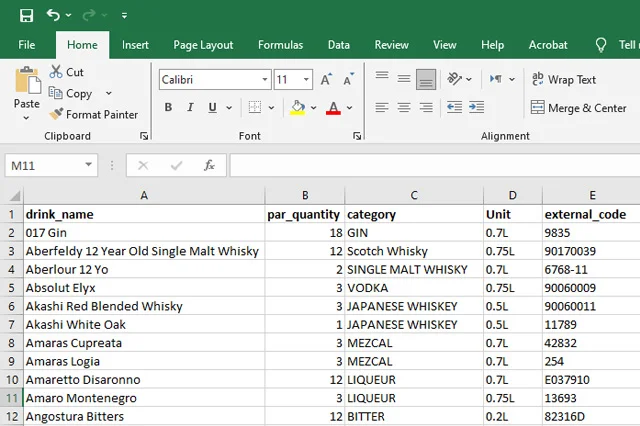
Task: Click the Cut scissors button
Action: coord(67,72)
